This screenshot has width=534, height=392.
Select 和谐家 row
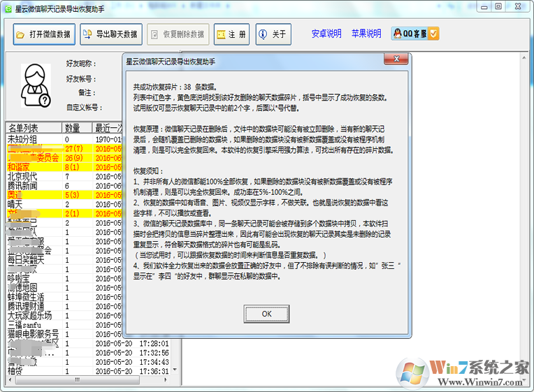[64, 167]
